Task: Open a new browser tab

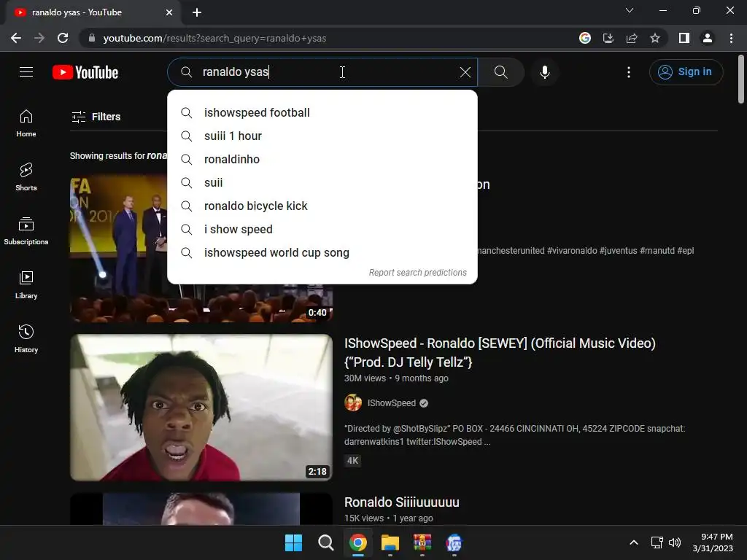Action: point(197,12)
